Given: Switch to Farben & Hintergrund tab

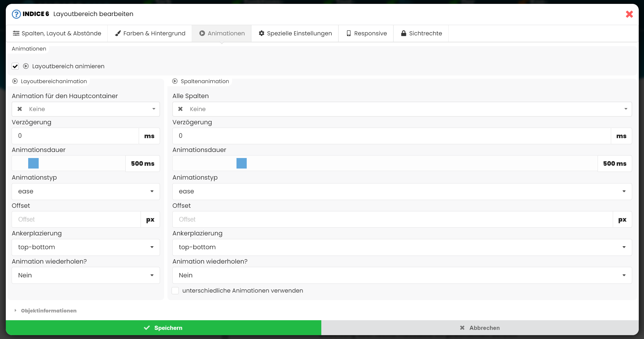Looking at the screenshot, I should (150, 33).
